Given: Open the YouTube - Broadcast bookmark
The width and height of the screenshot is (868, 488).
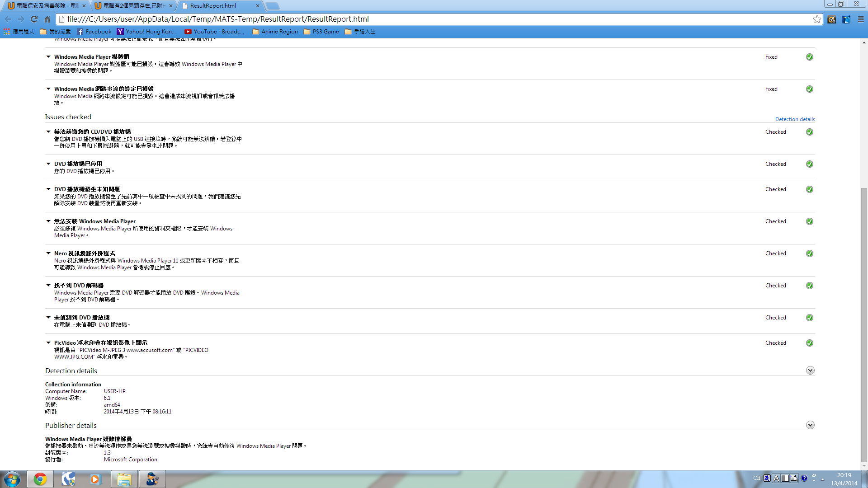Looking at the screenshot, I should (214, 32).
